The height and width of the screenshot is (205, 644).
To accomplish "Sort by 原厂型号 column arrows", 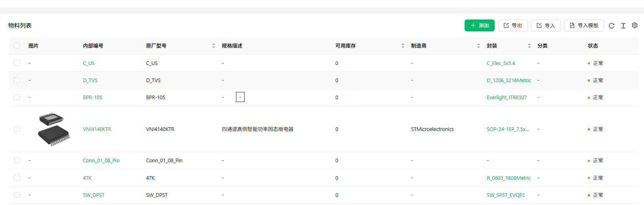I will click(x=214, y=46).
